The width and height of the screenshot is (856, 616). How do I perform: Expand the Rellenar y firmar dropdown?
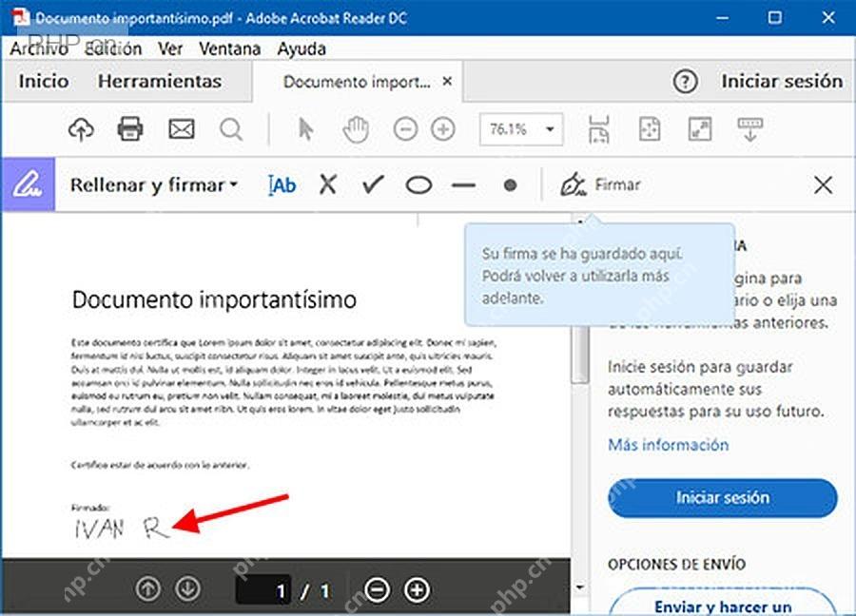pos(154,185)
